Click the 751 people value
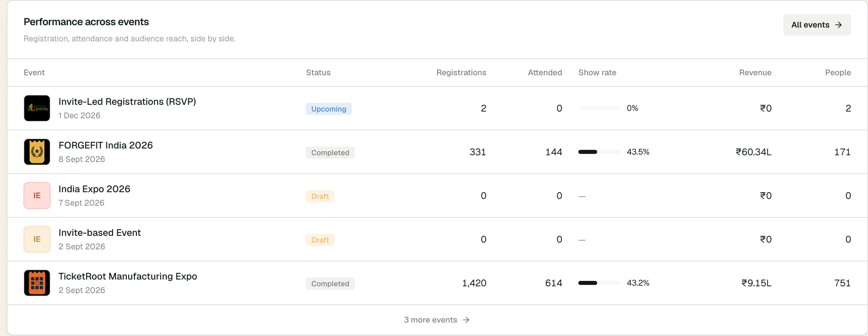Screen dimensions: 868x336 coord(842,283)
